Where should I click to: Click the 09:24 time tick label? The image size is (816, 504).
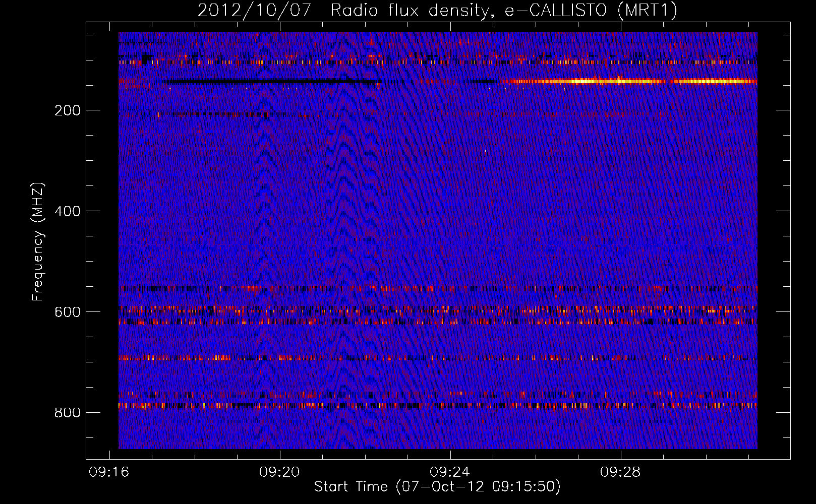coord(450,472)
